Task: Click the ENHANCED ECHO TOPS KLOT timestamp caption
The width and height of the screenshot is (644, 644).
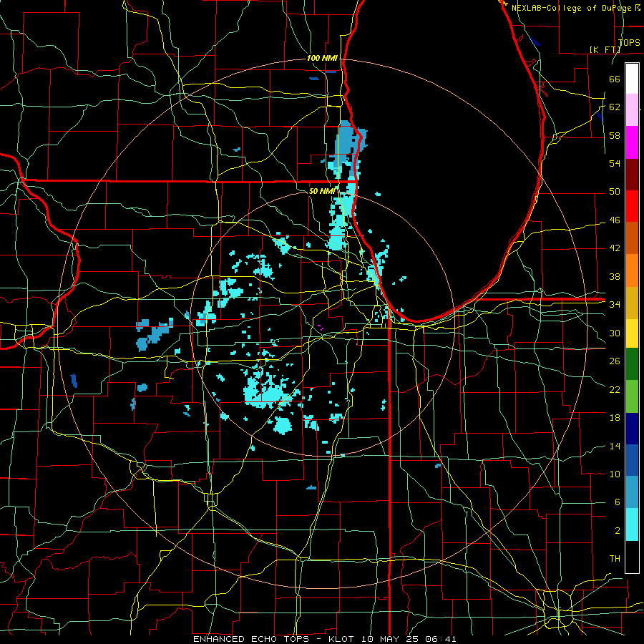Action: point(324,639)
